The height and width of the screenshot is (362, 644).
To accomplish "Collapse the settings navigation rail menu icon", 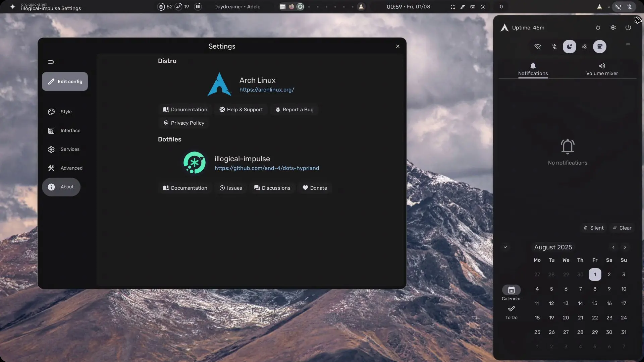I will pyautogui.click(x=51, y=62).
